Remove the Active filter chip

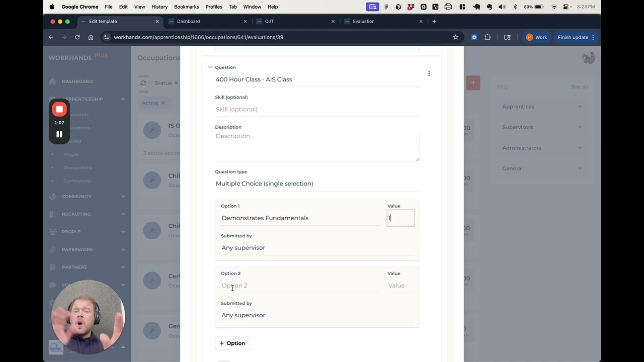pos(163,103)
